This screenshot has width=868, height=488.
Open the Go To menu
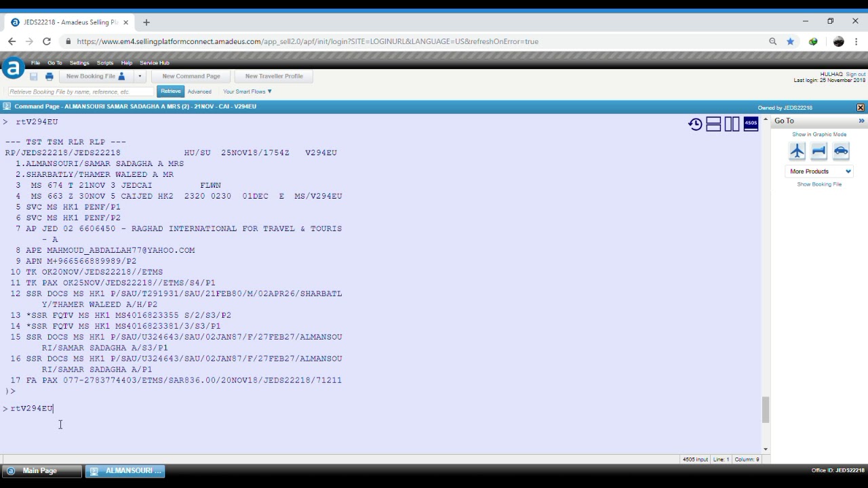(x=55, y=63)
